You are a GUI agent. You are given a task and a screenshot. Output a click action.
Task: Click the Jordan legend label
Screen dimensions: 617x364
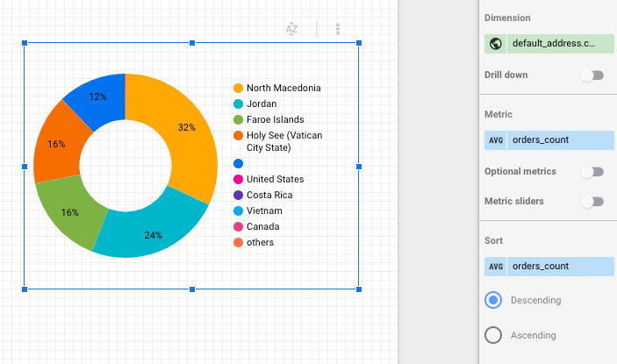[262, 103]
